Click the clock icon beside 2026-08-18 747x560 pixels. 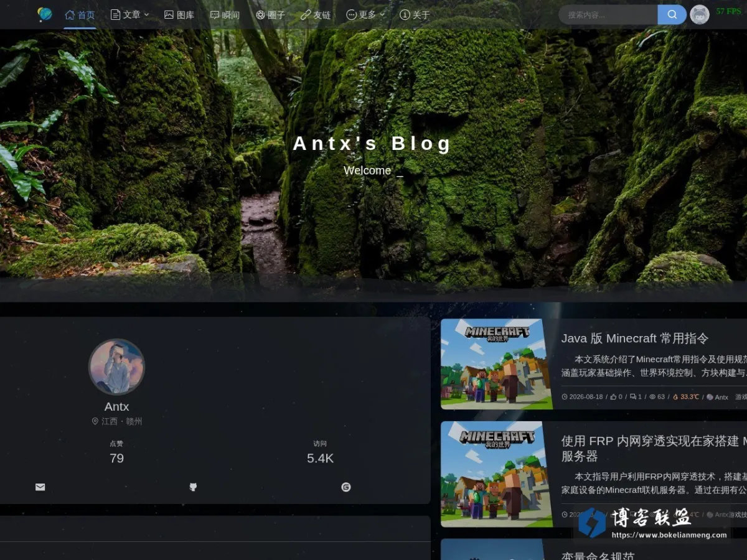click(x=565, y=397)
